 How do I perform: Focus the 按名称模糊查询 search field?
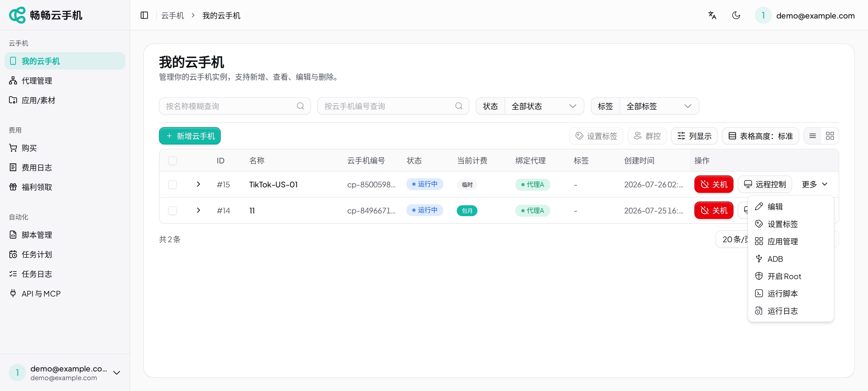coord(235,106)
